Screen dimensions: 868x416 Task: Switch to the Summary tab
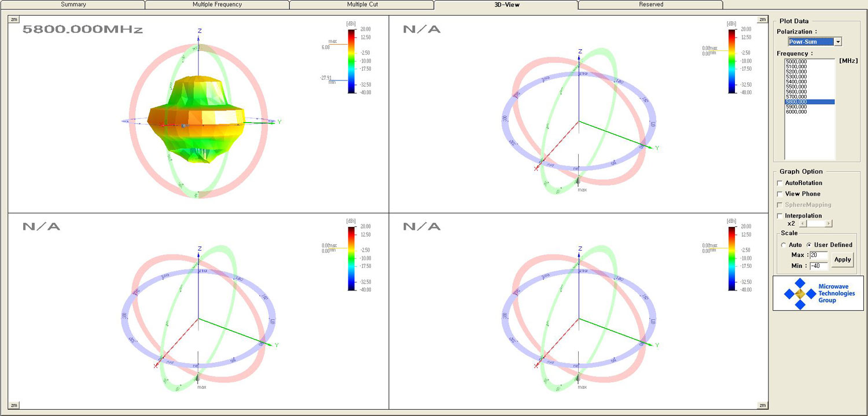[x=73, y=5]
